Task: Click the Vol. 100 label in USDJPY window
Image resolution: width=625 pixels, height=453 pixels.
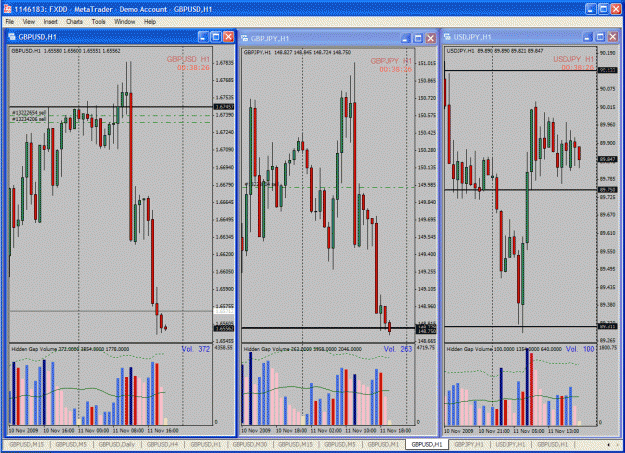Action: coord(580,349)
